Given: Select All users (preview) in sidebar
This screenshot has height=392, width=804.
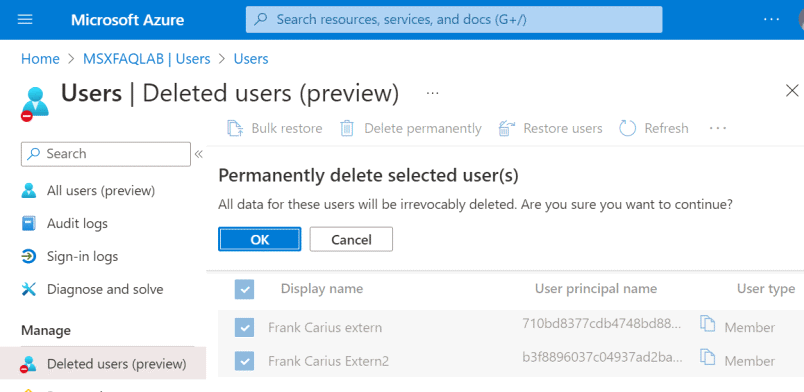Looking at the screenshot, I should pos(88,191).
